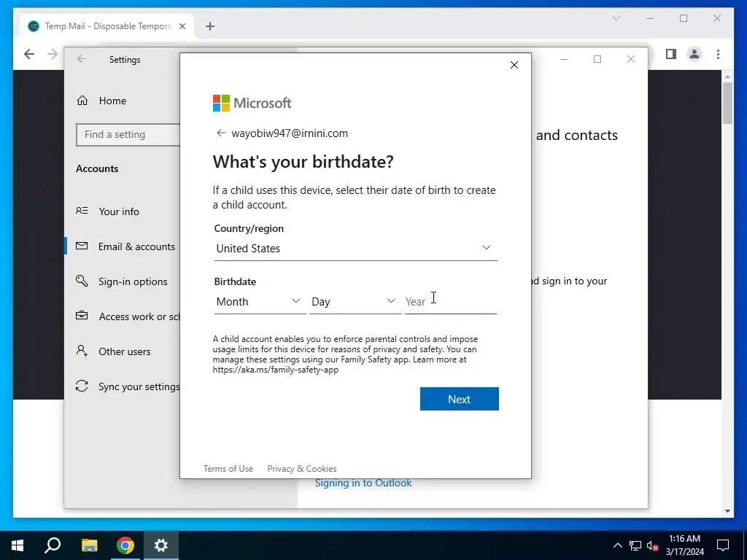747x560 pixels.
Task: Go to Other users settings
Action: (x=124, y=351)
